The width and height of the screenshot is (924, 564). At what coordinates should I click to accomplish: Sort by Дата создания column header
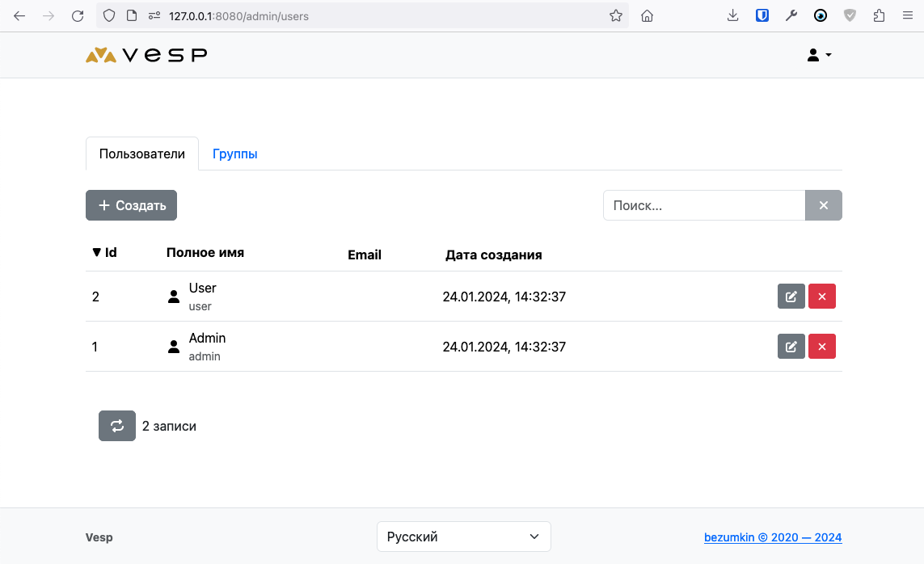493,255
